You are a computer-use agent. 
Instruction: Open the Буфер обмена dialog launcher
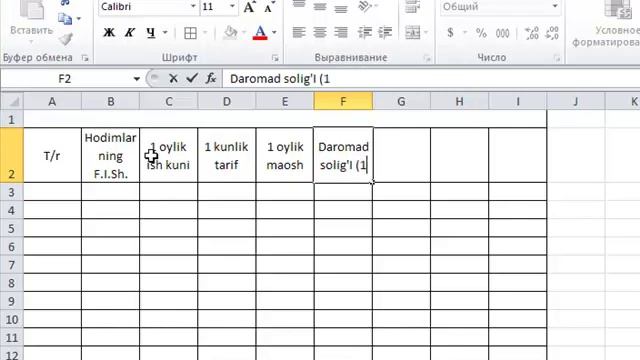[85, 58]
